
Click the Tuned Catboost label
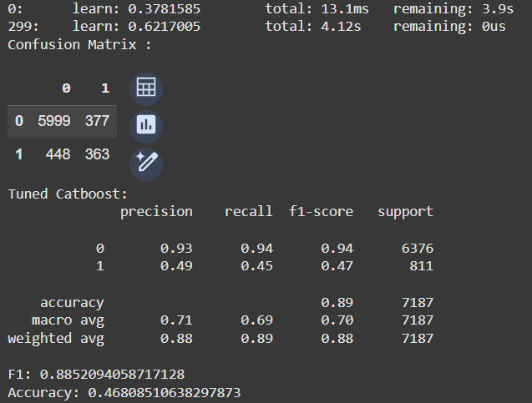(x=68, y=194)
